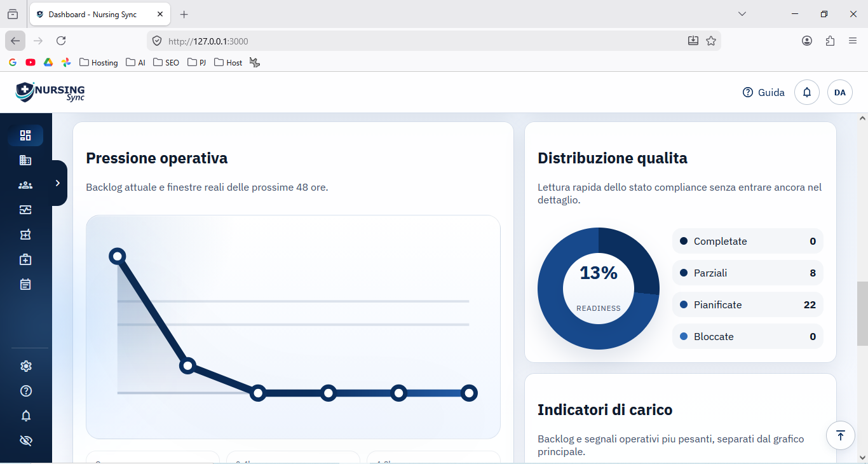This screenshot has height=464, width=868.
Task: Open the browser extensions icon
Action: [x=830, y=41]
